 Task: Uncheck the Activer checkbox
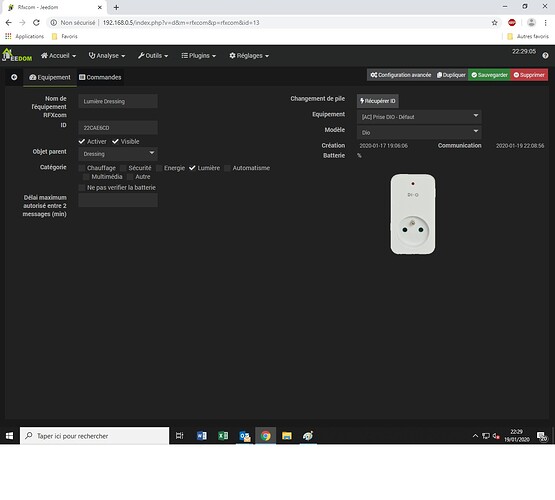[x=82, y=142]
